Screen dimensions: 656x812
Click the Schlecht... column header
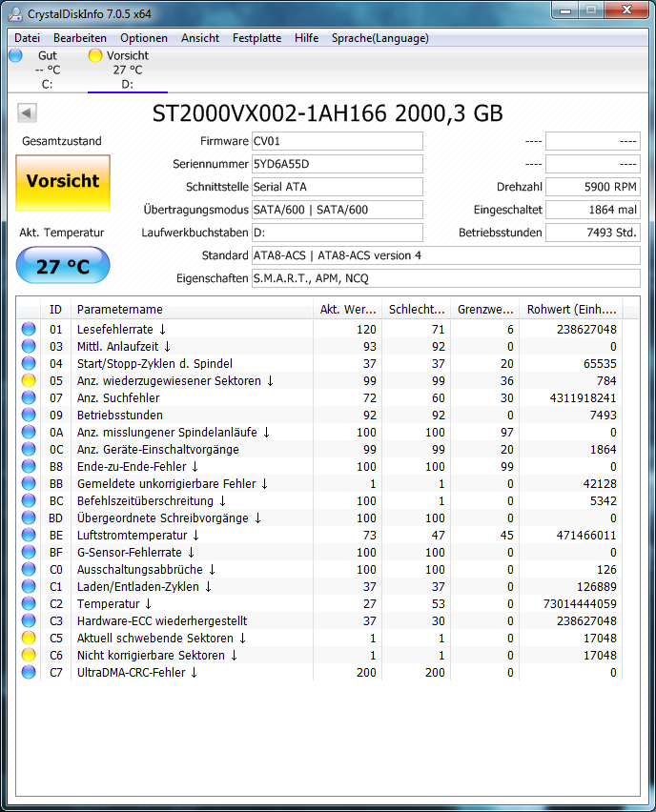417,309
